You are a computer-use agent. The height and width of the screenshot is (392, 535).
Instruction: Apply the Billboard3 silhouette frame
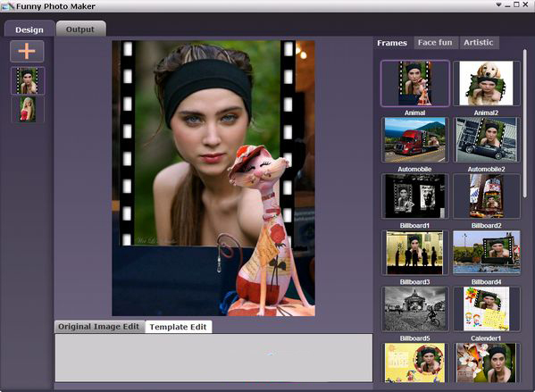415,253
